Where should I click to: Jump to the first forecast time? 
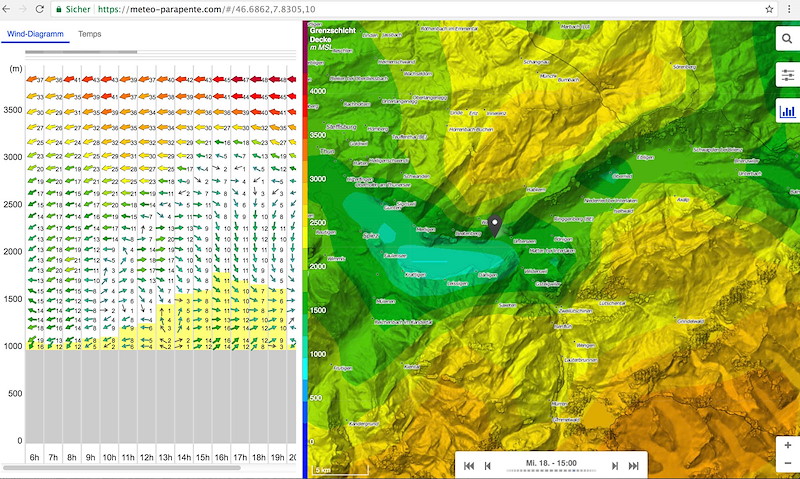pos(469,465)
